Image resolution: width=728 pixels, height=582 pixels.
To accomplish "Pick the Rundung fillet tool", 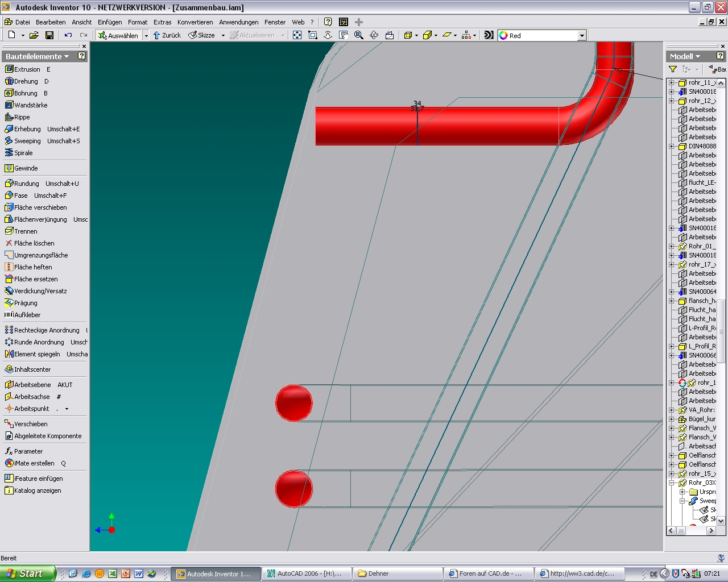I will point(26,184).
